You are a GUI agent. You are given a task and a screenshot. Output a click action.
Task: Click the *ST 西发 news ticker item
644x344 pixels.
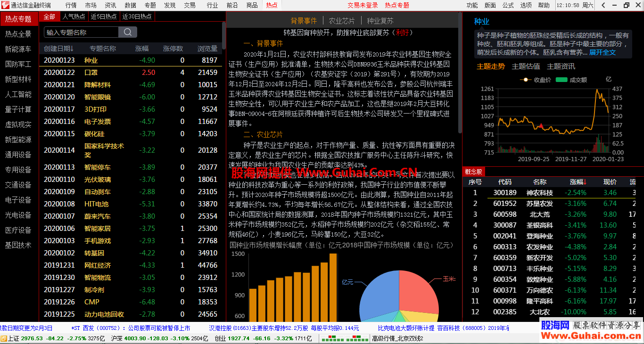(131, 328)
